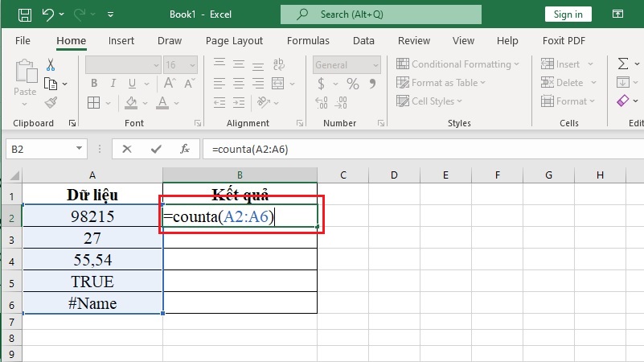
Task: Click the Orientation text angle icon
Action: (x=263, y=102)
